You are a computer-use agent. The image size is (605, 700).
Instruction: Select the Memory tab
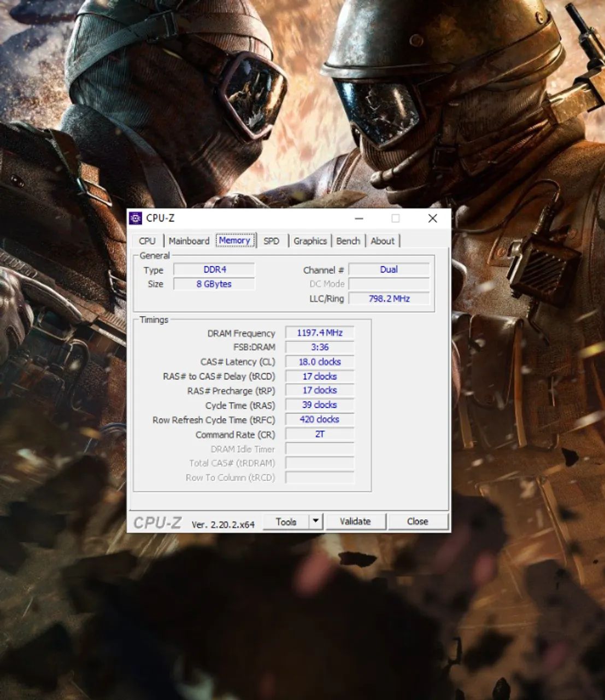[x=235, y=241]
